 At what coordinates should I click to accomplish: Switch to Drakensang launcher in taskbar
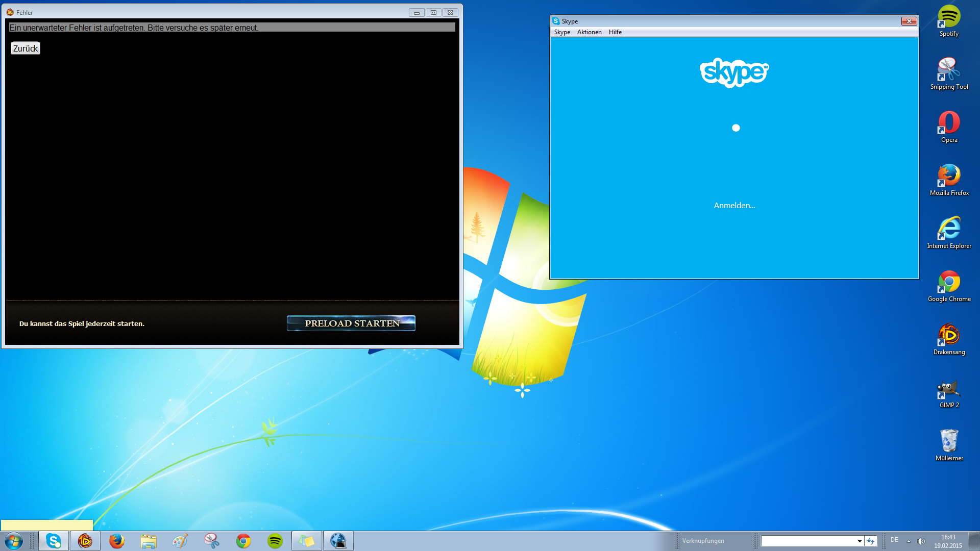(85, 541)
